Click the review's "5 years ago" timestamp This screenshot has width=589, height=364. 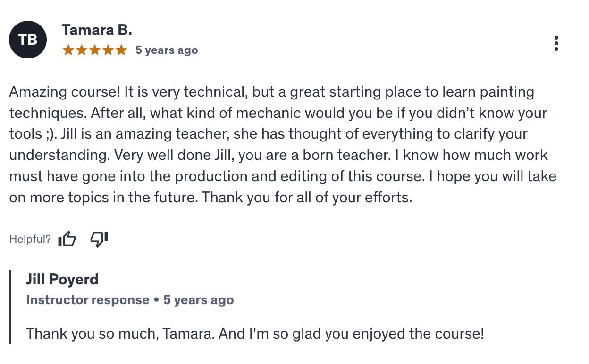[x=166, y=50]
